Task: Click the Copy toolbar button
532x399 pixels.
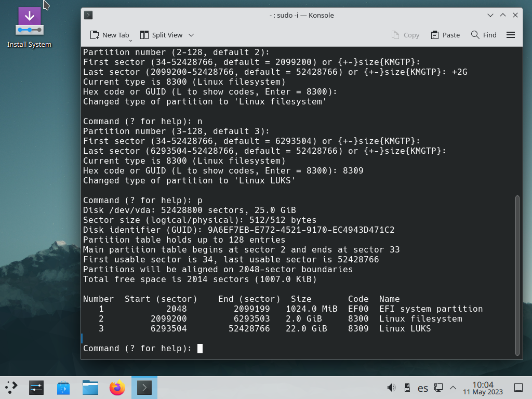Action: tap(405, 35)
